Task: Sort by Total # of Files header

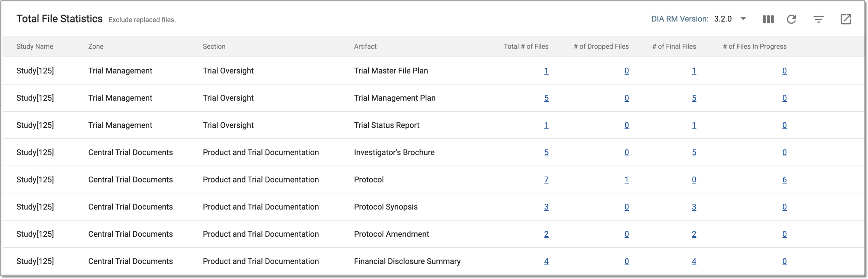Action: point(526,46)
